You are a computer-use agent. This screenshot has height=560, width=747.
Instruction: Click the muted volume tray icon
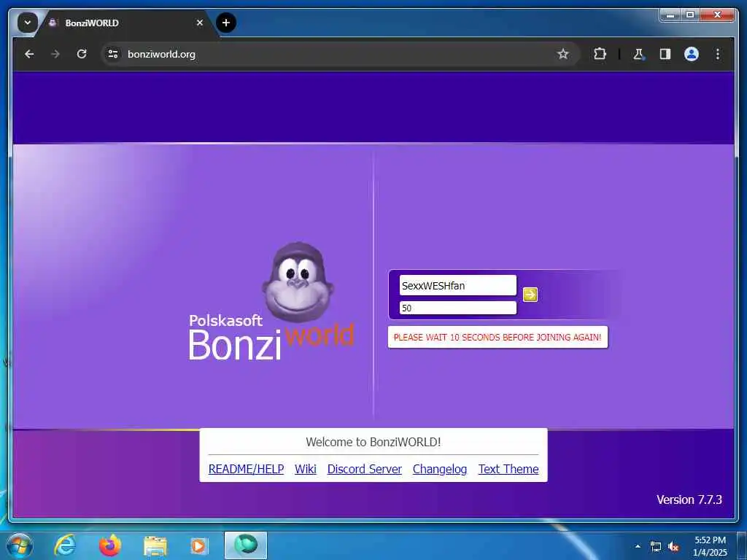pos(673,547)
